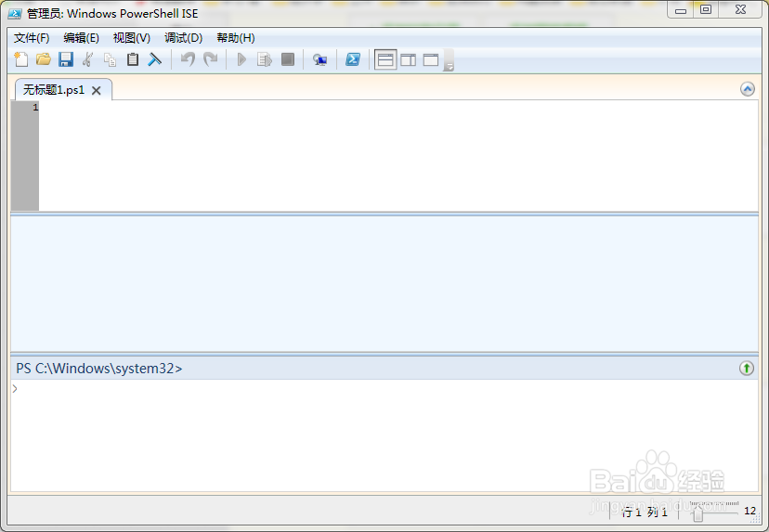
Task: Create a new script with New icon
Action: pyautogui.click(x=21, y=59)
